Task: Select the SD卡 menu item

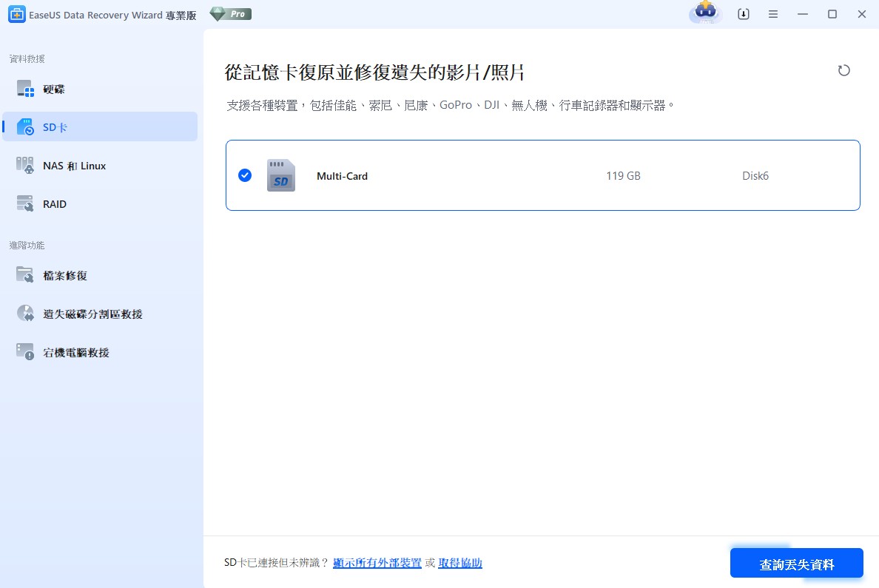Action: 100,126
